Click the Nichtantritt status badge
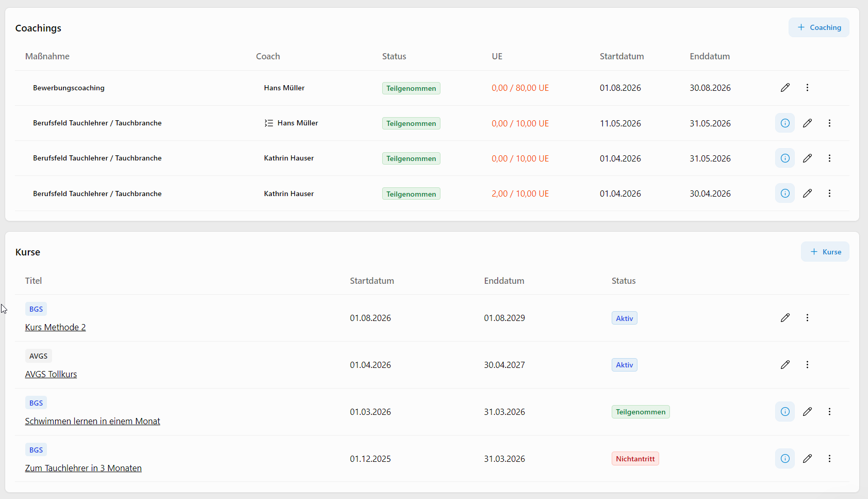The height and width of the screenshot is (499, 868). (x=635, y=459)
